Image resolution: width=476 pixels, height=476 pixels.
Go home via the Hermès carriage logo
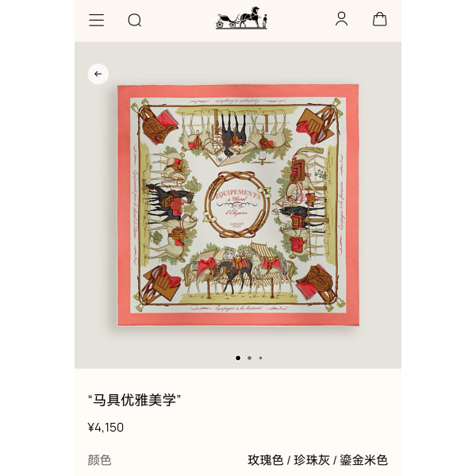pyautogui.click(x=241, y=18)
